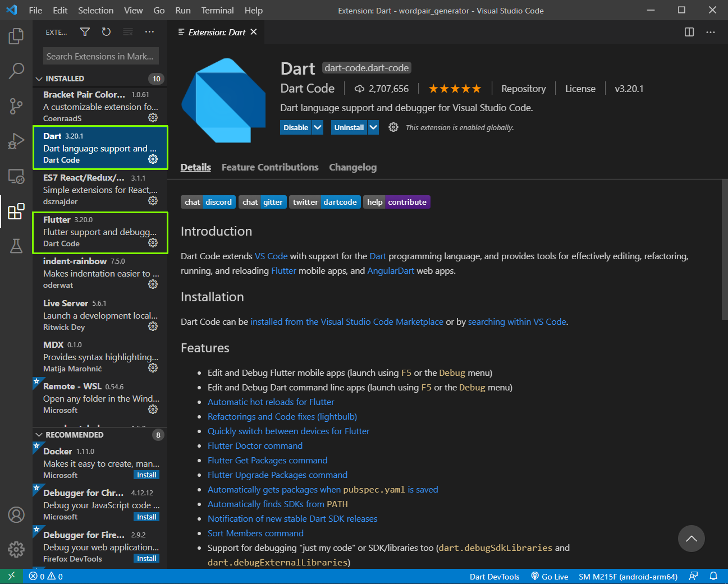Expand the Disable dropdown arrow

[318, 127]
